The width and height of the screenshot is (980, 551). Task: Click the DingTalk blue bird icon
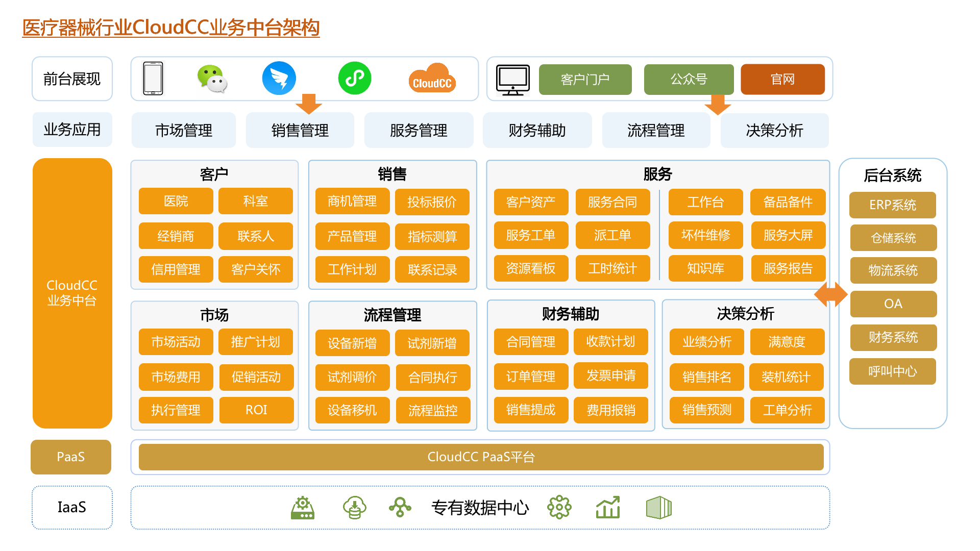(279, 79)
